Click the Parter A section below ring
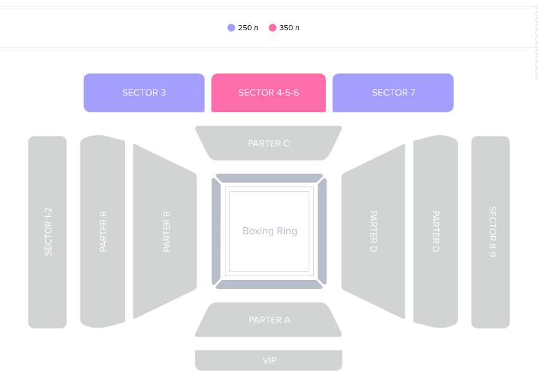 click(269, 320)
